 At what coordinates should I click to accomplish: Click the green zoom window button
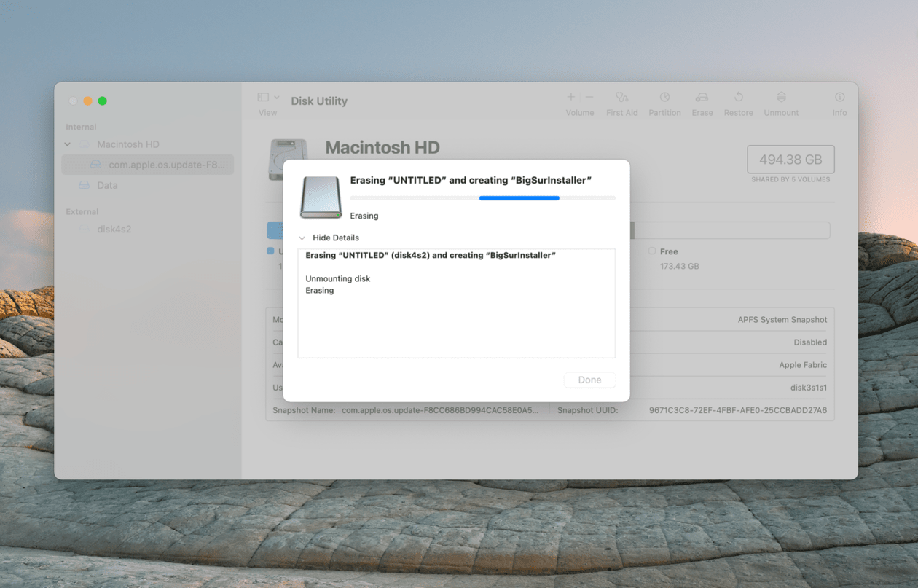(x=103, y=101)
